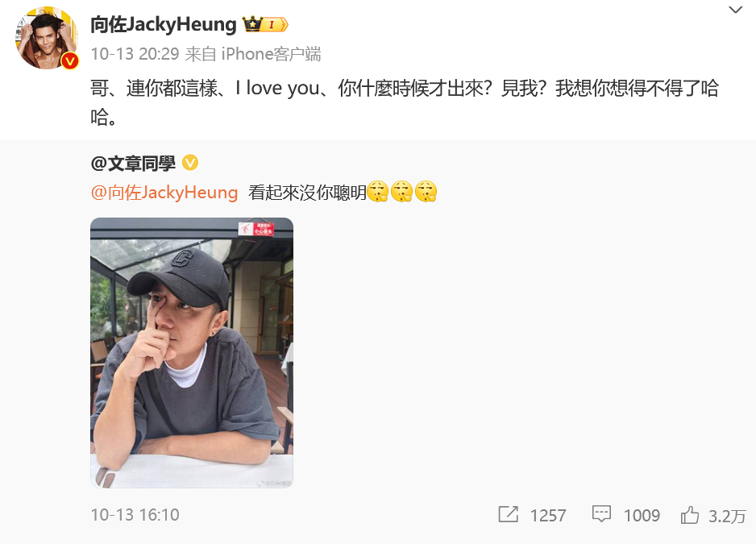The image size is (756, 548).
Task: Click the red verified V badge on avatar
Action: coord(70,60)
